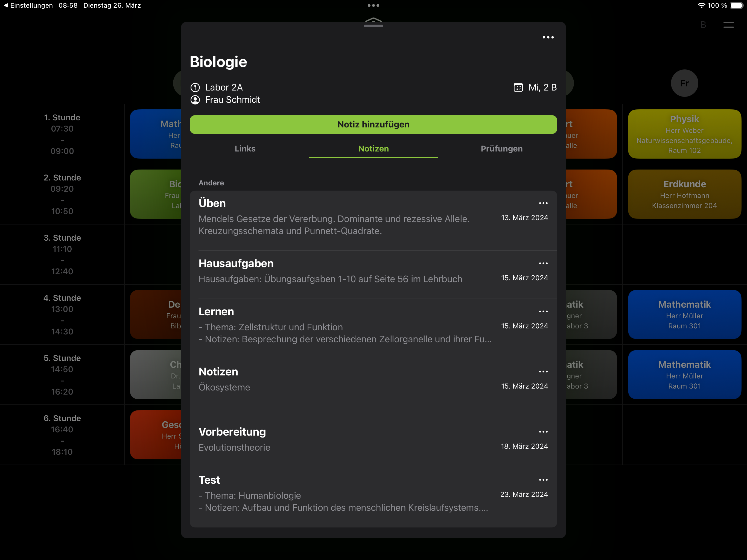Screen dimensions: 747x560
Task: Open the Hausaufgaben note
Action: (373, 275)
